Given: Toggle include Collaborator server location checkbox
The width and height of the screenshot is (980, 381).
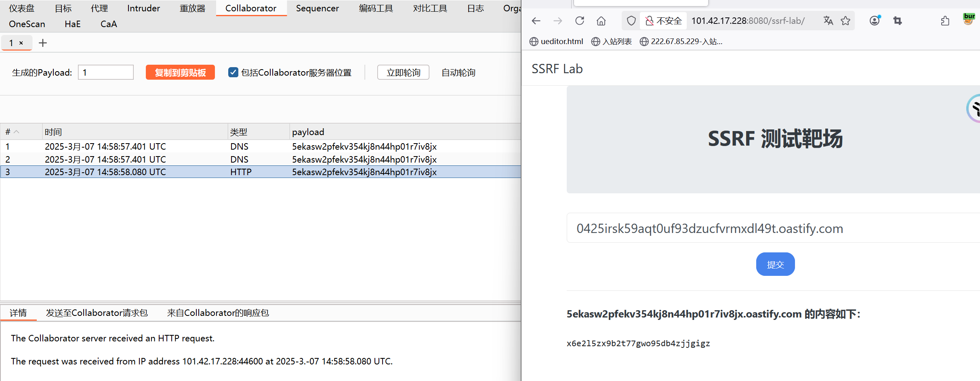Looking at the screenshot, I should click(x=233, y=72).
